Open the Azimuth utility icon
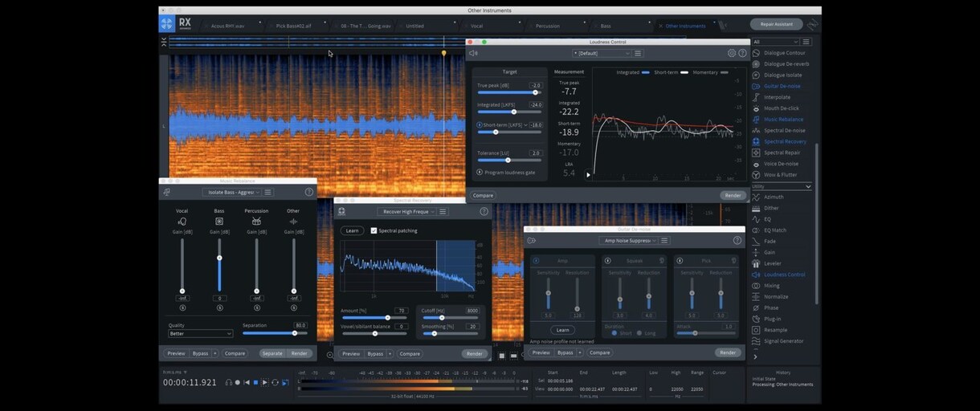This screenshot has height=411, width=980. click(x=756, y=197)
